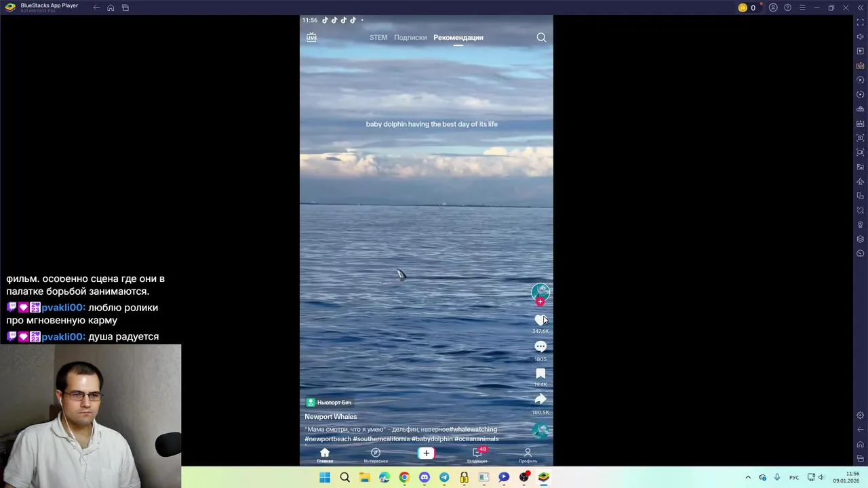Like the dolphin video with heart icon
The height and width of the screenshot is (488, 868).
(540, 320)
